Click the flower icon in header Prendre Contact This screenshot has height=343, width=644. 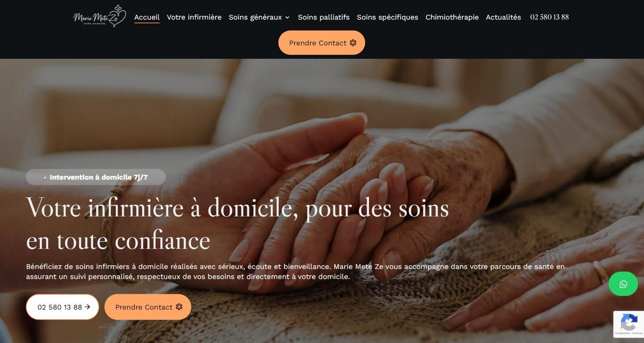tap(353, 43)
